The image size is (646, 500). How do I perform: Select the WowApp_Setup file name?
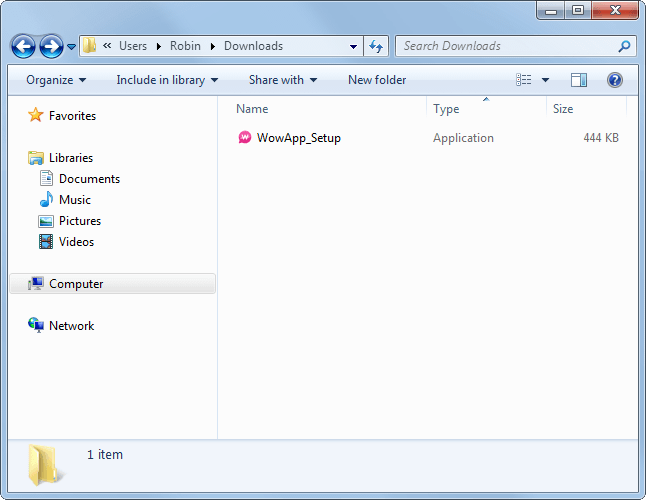pos(299,138)
